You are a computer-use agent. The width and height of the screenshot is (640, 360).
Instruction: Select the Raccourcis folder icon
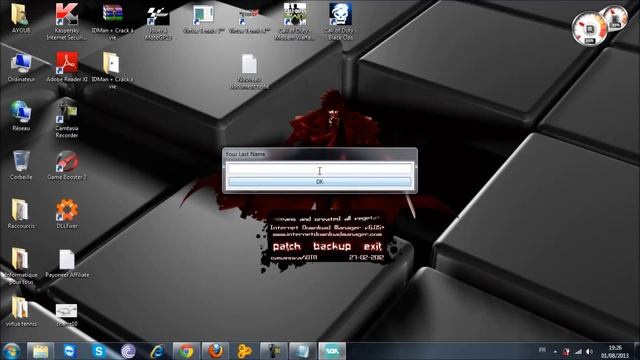point(21,213)
